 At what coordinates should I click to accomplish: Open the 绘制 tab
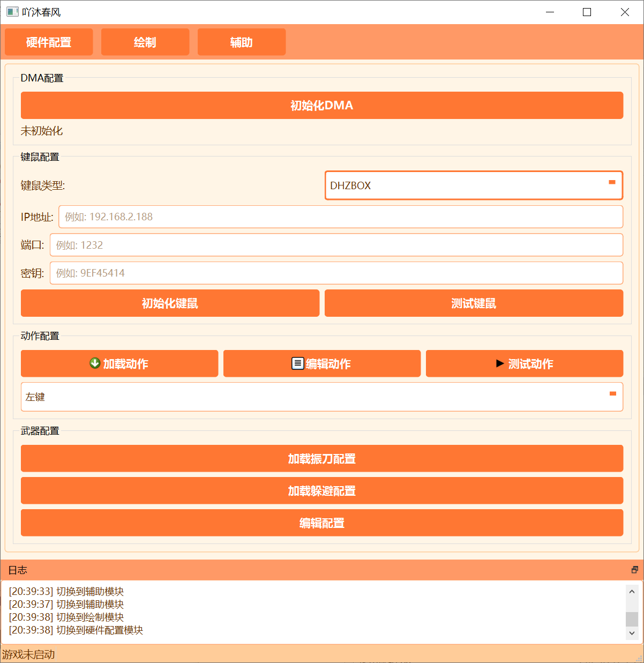(145, 42)
